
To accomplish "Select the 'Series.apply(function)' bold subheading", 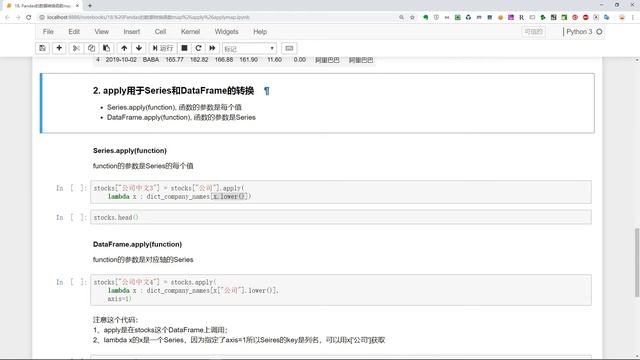I will 130,151.
